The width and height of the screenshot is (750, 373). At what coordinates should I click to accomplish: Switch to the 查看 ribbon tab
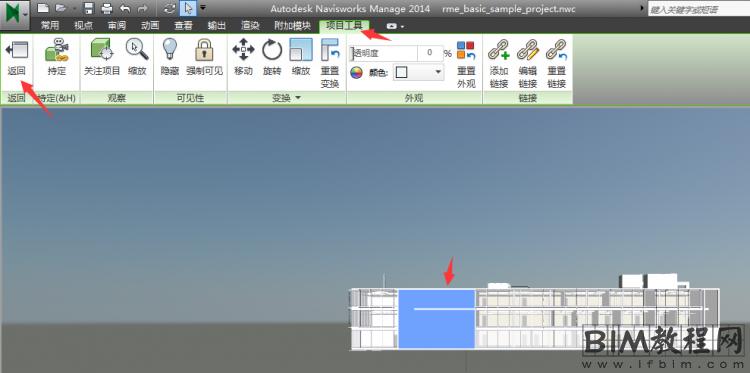[183, 26]
